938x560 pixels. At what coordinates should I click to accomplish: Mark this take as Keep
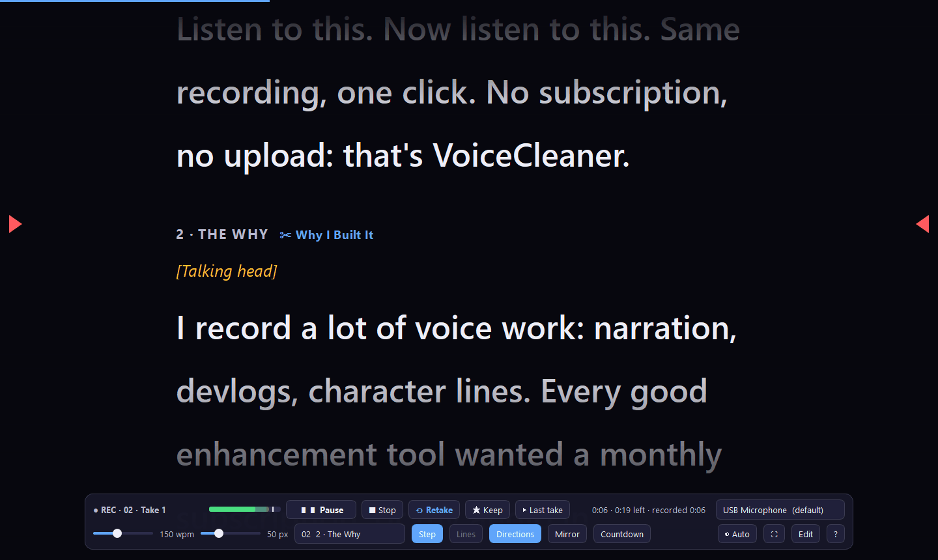tap(487, 510)
